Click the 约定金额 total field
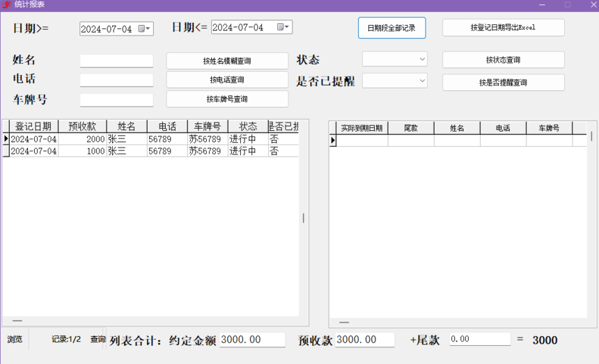This screenshot has width=599, height=364. pos(252,340)
